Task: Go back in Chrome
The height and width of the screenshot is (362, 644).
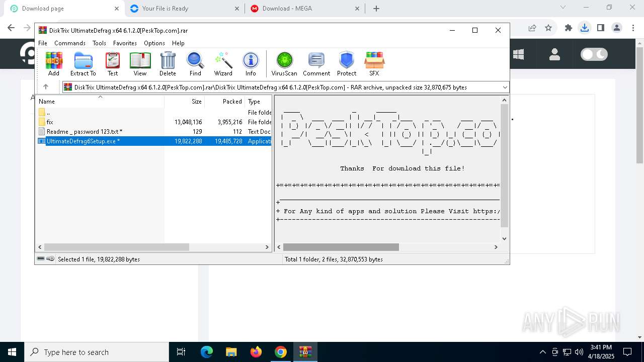Action: coord(11,28)
